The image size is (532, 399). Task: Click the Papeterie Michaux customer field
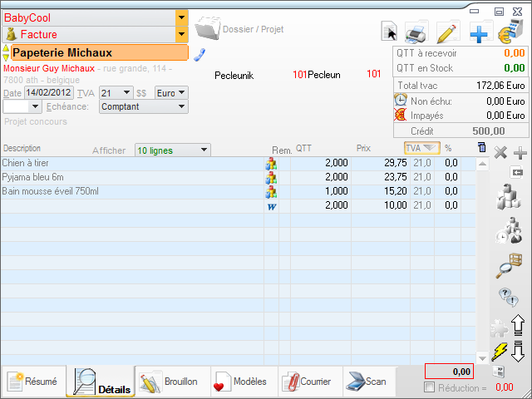(x=100, y=53)
